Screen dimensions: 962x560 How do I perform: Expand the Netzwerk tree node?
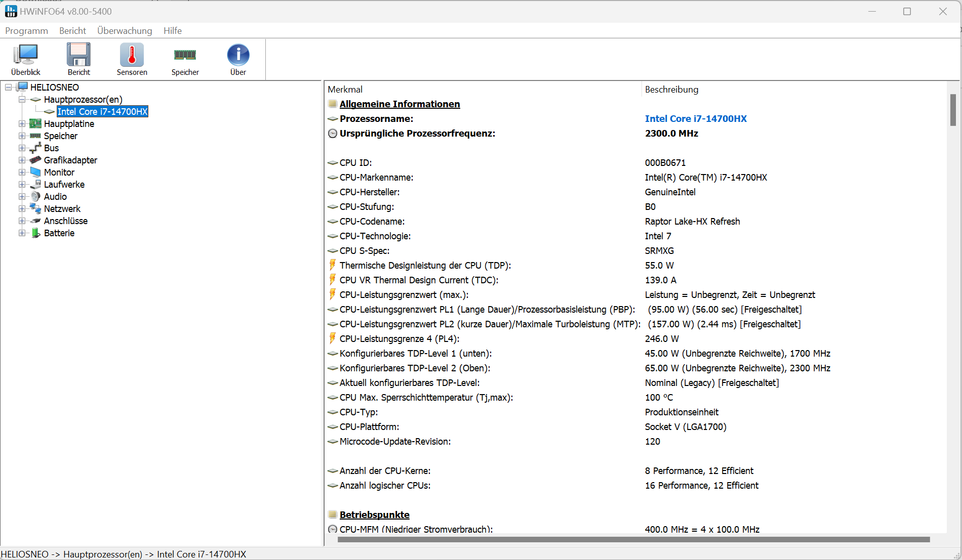[x=22, y=208]
